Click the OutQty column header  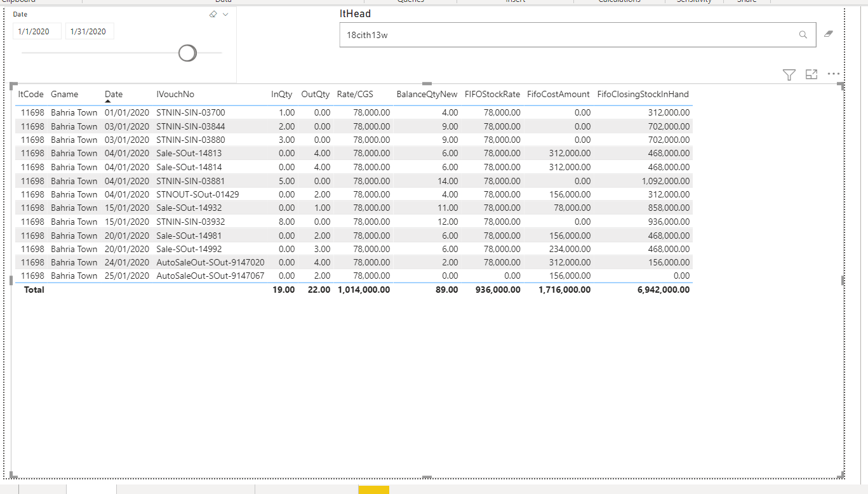coord(316,94)
